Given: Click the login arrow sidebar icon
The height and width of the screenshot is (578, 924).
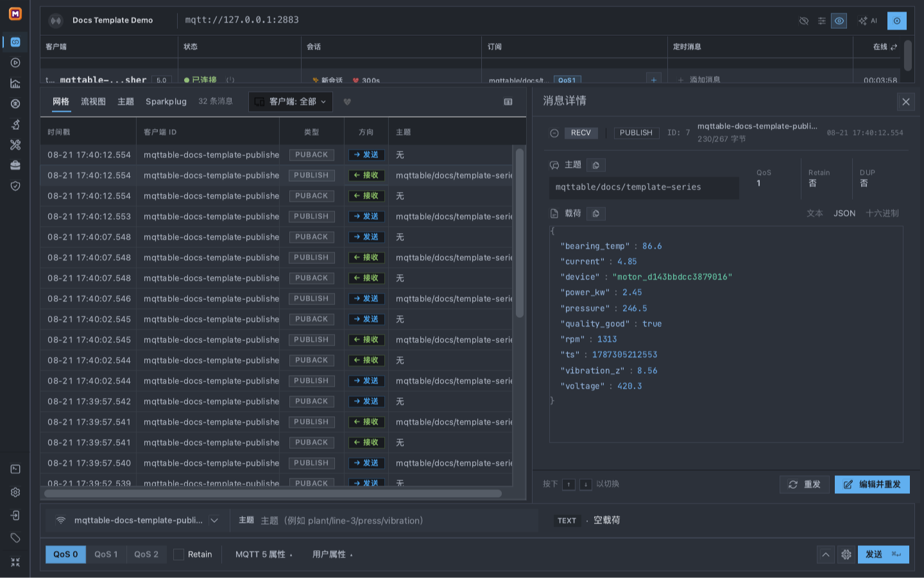Looking at the screenshot, I should point(15,516).
